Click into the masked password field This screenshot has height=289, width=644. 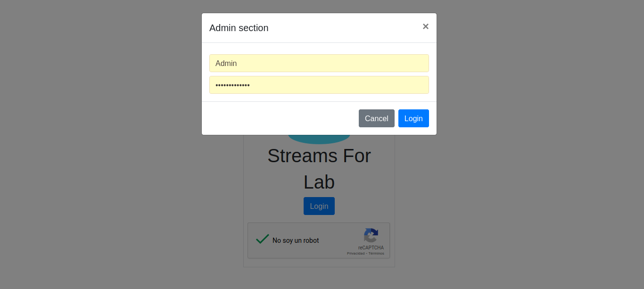click(x=319, y=85)
